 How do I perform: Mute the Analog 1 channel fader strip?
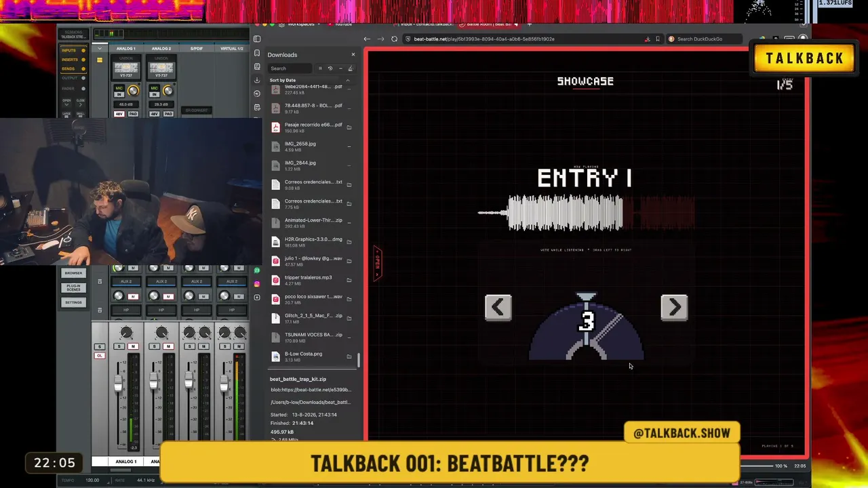coord(133,346)
